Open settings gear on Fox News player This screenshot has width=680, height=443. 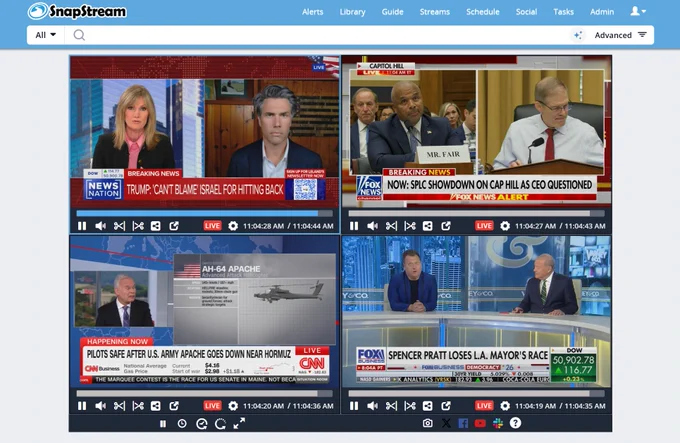coord(505,226)
